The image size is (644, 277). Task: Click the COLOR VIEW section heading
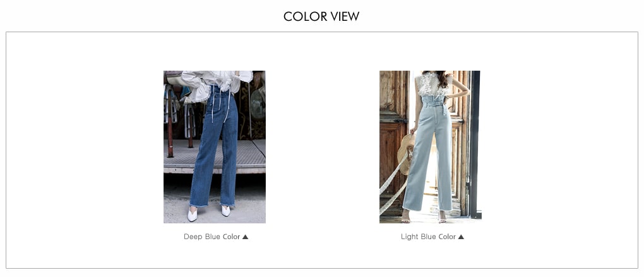coord(321,16)
